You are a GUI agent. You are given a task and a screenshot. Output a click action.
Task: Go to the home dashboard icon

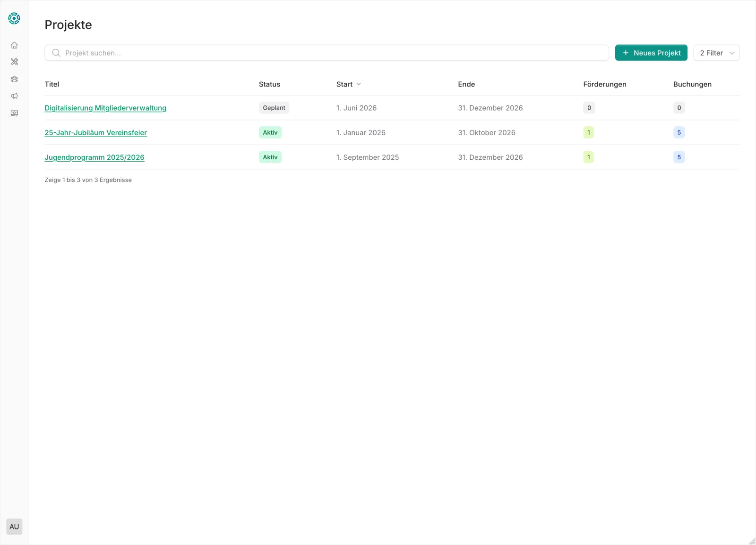point(14,45)
